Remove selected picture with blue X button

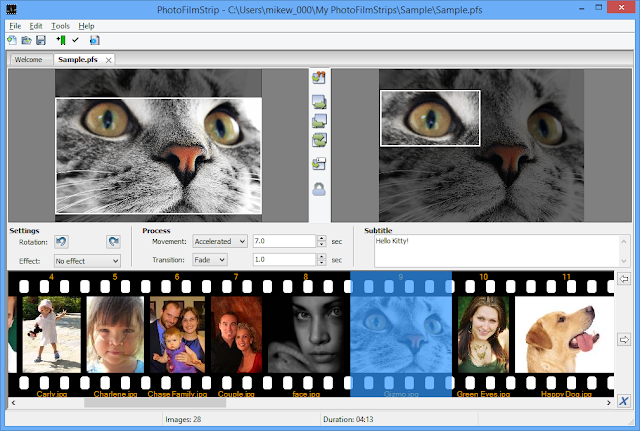click(x=624, y=401)
